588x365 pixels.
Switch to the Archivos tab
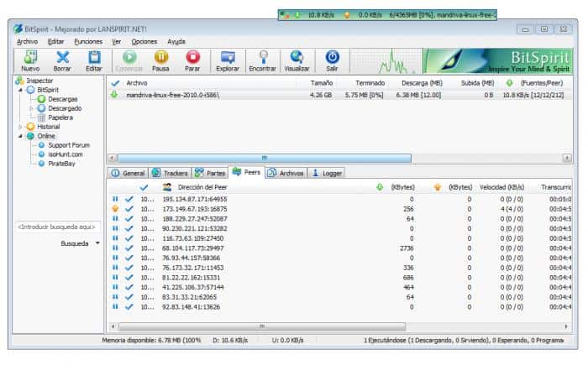[286, 173]
